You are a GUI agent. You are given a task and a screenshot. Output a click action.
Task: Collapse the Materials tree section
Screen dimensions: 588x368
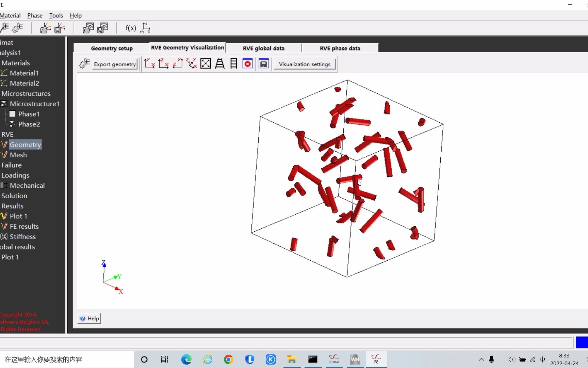click(x=16, y=63)
